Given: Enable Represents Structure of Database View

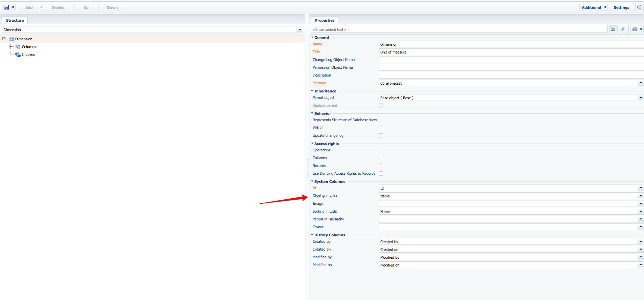Looking at the screenshot, I should pos(381,120).
